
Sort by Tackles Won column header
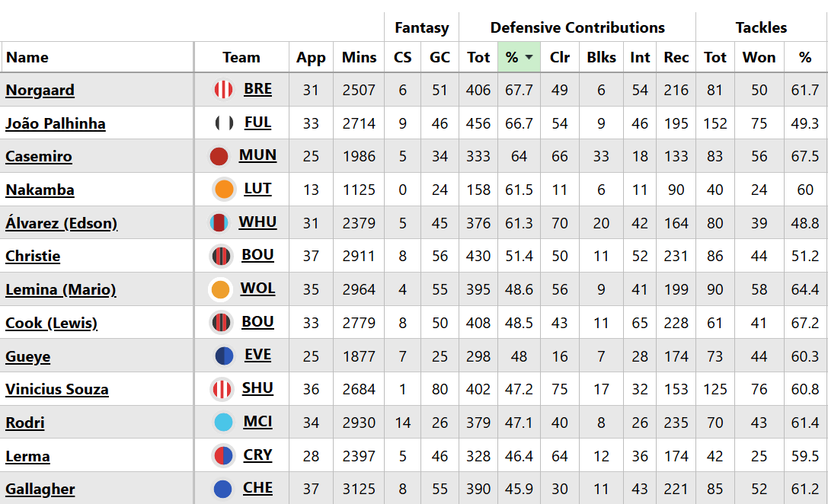759,58
